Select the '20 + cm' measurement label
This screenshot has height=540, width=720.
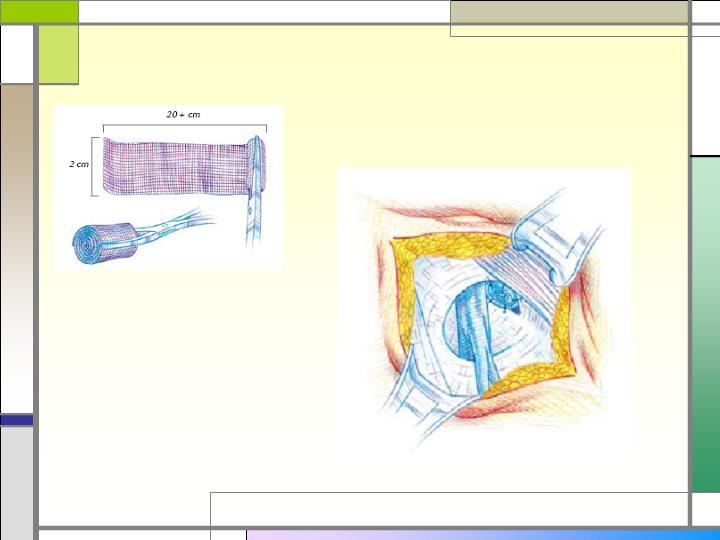[183, 114]
